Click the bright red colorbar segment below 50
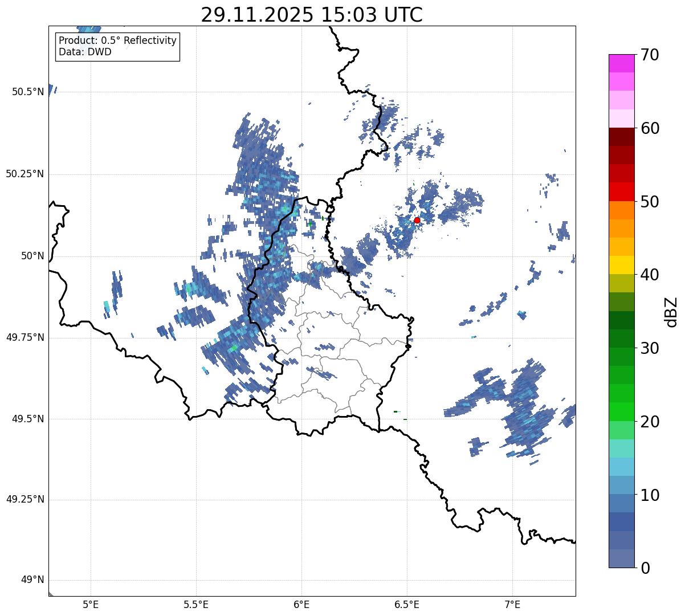Viewport: 685px width, 616px height. tap(622, 192)
